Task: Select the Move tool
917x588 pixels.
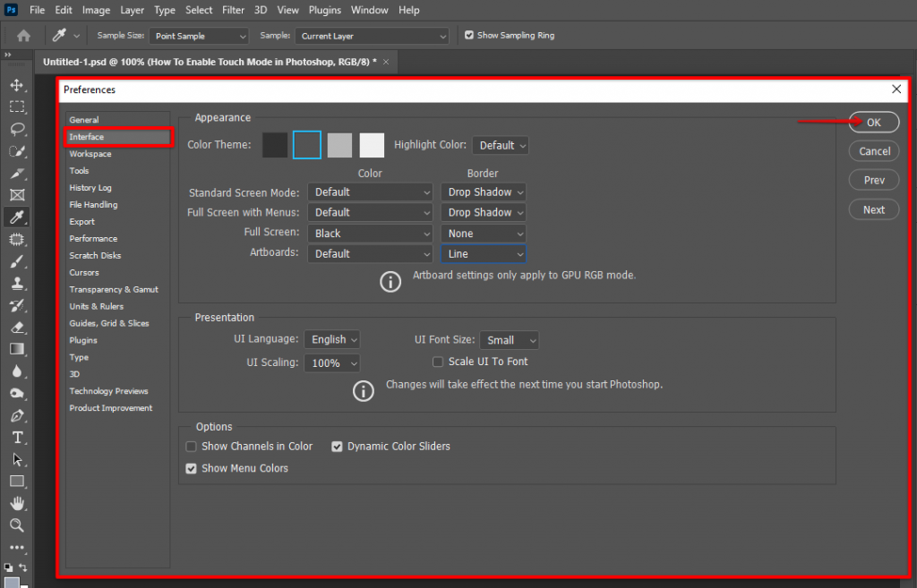Action: 18,85
